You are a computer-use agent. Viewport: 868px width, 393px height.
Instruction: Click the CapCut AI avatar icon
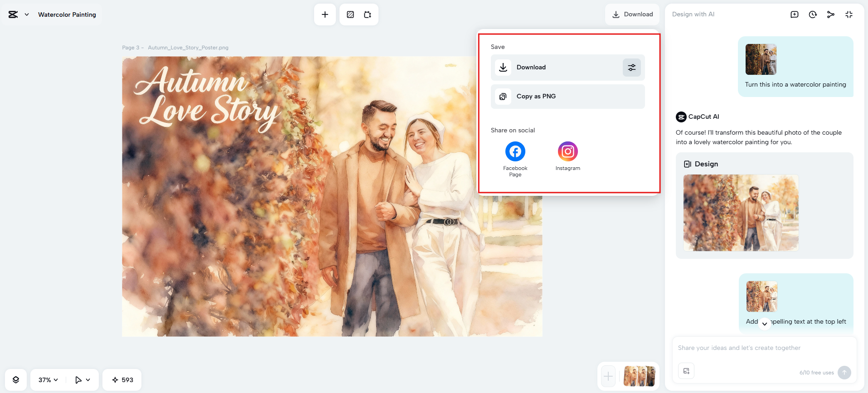(681, 117)
